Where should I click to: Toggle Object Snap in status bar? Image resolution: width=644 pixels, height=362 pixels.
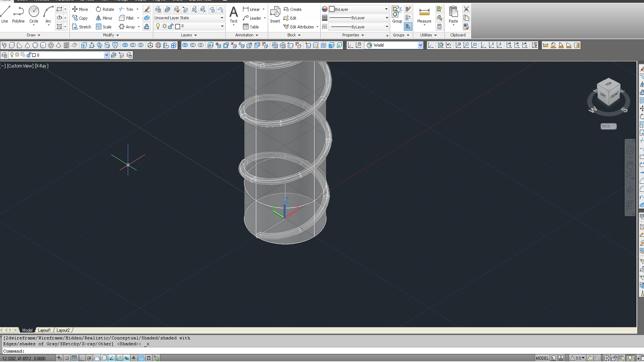tap(97, 358)
